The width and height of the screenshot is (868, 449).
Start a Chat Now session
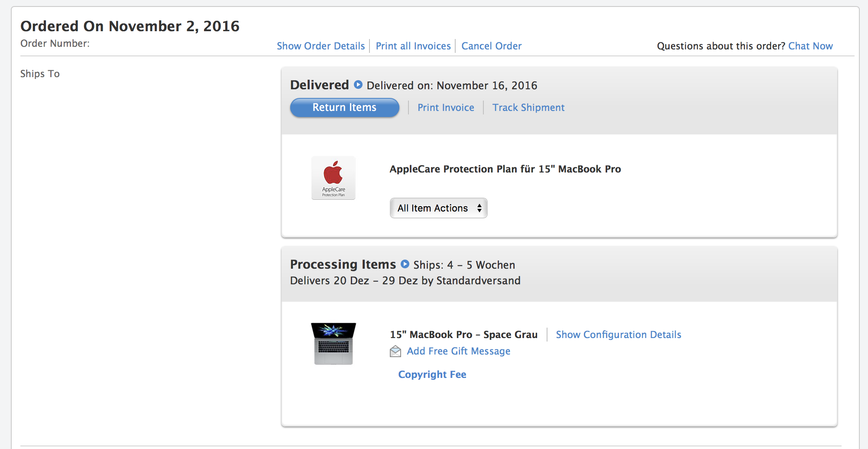click(810, 46)
